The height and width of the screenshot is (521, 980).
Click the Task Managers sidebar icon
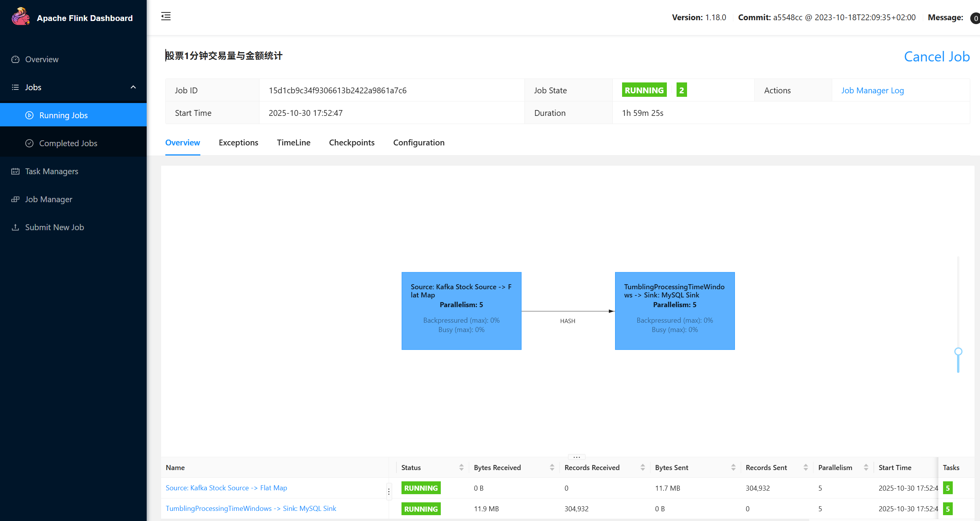click(16, 171)
